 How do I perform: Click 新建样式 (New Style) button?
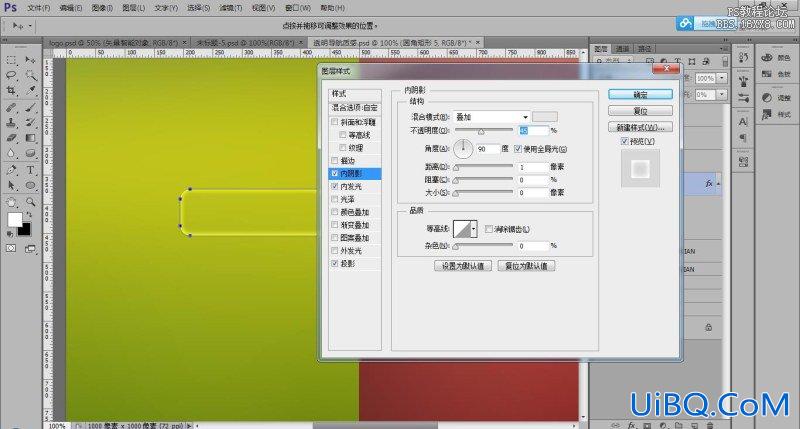point(640,128)
